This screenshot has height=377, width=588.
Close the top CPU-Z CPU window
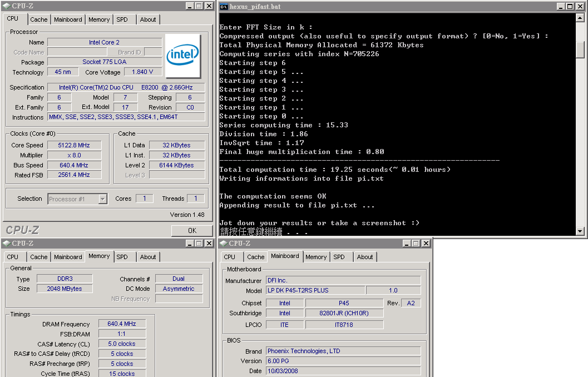[209, 6]
